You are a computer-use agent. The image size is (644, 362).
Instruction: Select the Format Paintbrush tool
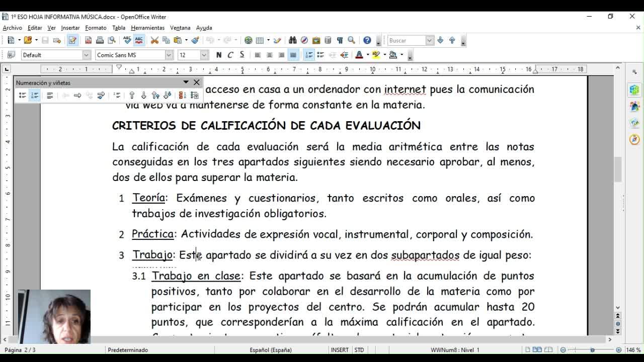195,40
